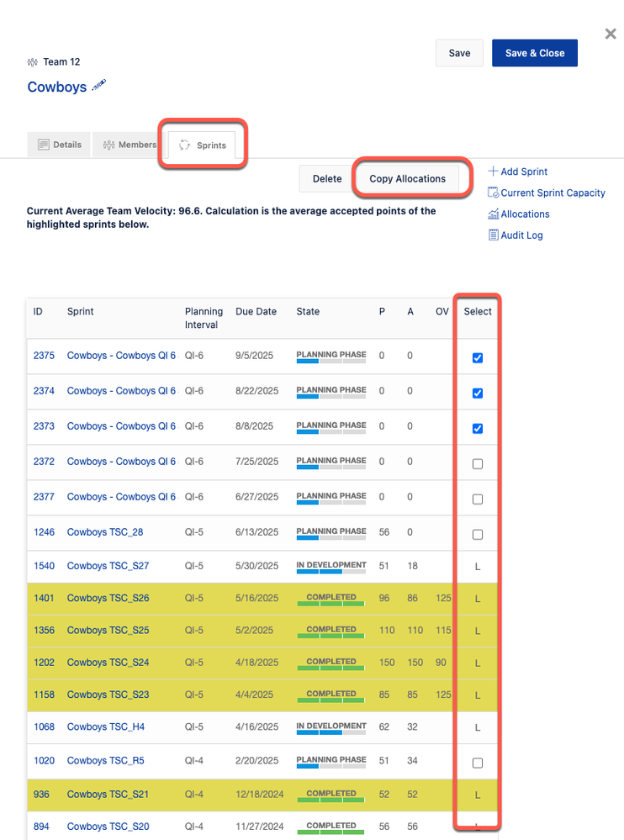Open the Cowboys TSC_H4 sprint link
The height and width of the screenshot is (840, 624).
105,727
